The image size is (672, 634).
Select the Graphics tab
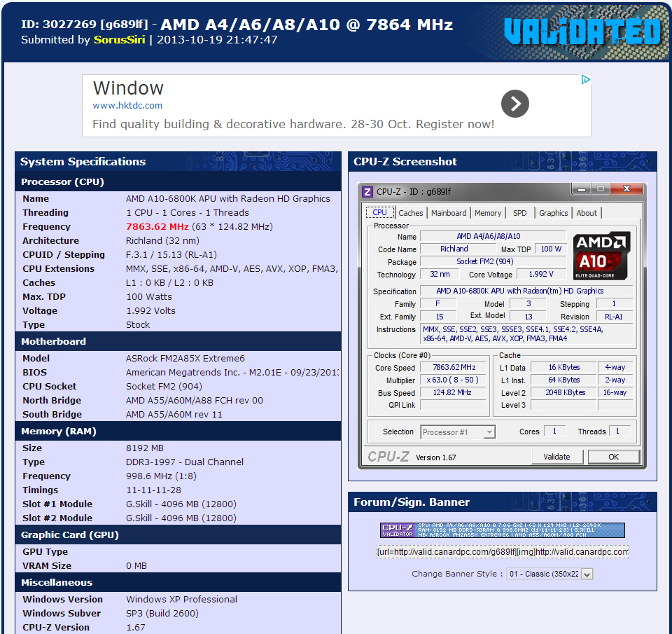click(553, 213)
